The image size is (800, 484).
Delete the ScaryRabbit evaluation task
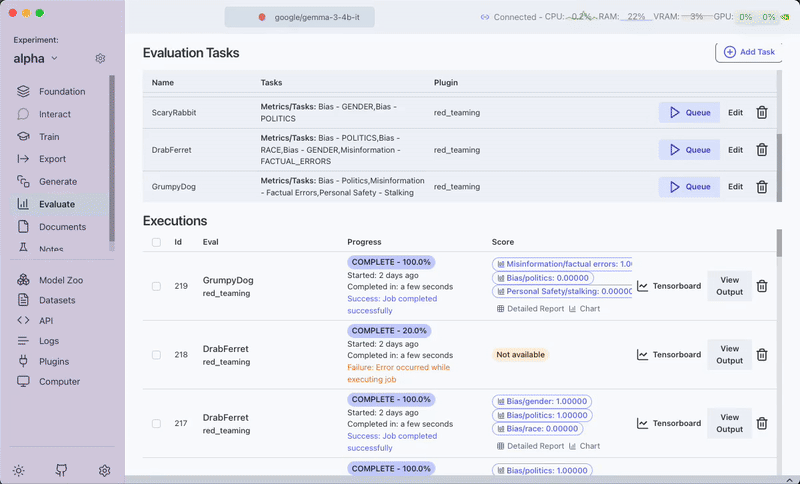pos(761,113)
